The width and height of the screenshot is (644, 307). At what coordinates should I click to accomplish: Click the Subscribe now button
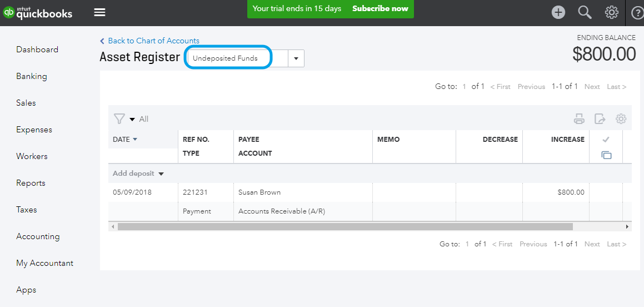(380, 9)
